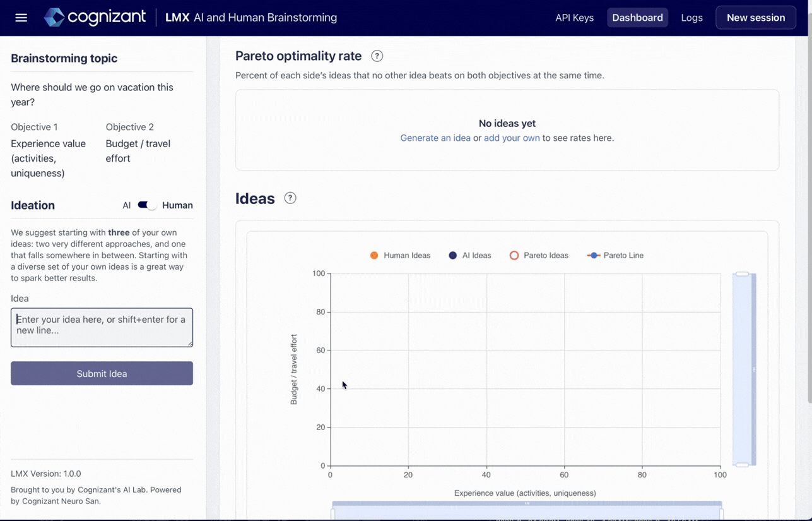
Task: Select the Dashboard tab
Action: pyautogui.click(x=637, y=18)
